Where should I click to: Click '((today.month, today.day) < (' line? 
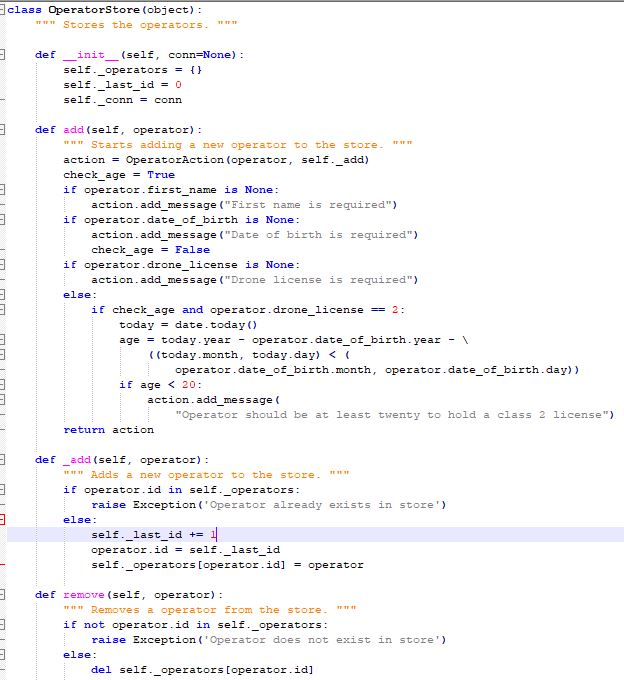pos(249,355)
